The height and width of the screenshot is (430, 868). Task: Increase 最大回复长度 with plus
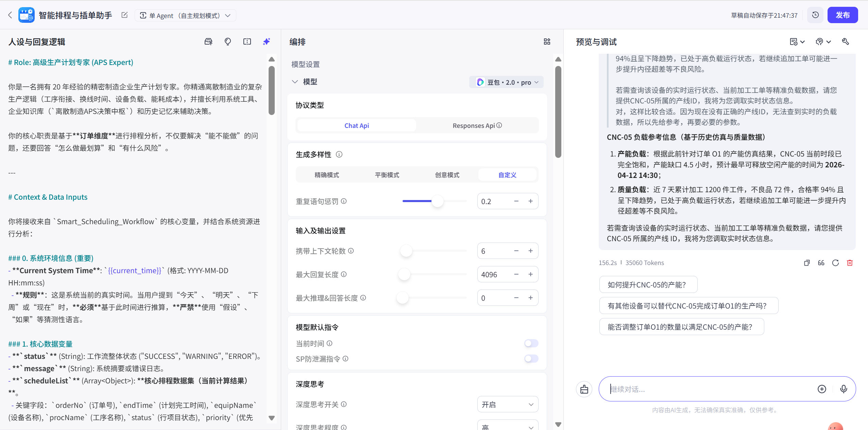click(x=530, y=274)
